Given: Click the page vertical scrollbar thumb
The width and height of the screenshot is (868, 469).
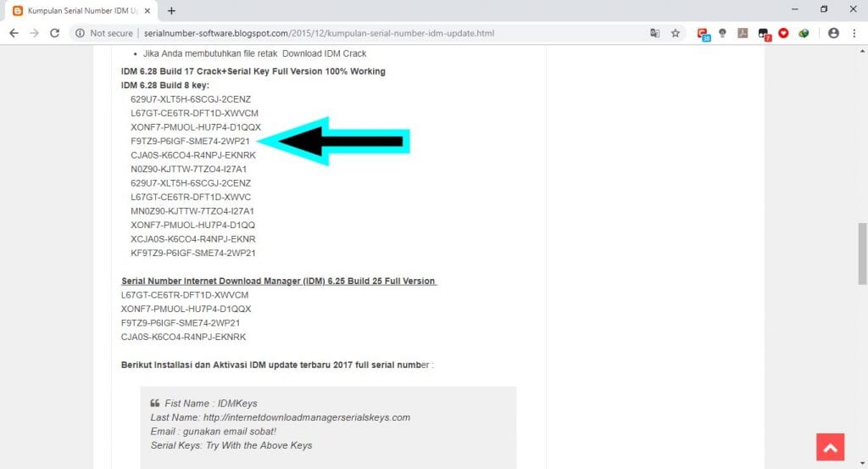Looking at the screenshot, I should [862, 254].
